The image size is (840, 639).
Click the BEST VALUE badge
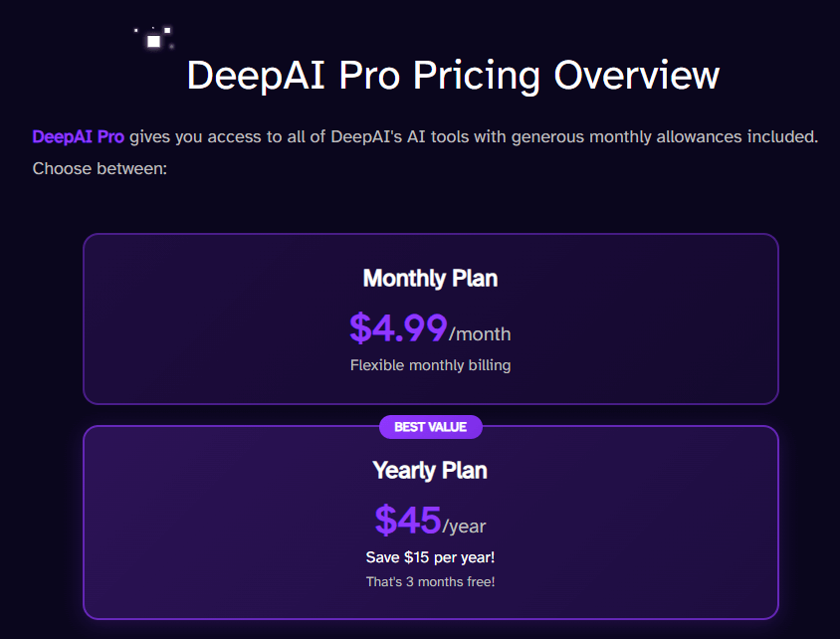pos(431,427)
